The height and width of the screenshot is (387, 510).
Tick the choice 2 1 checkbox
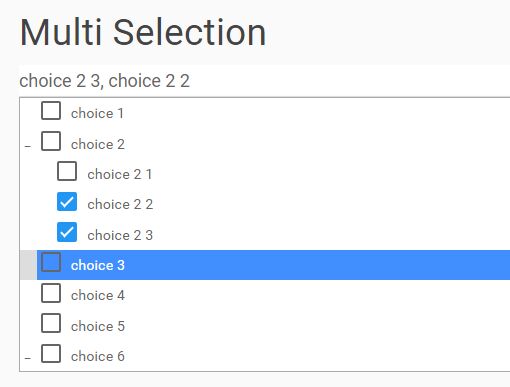click(x=67, y=171)
